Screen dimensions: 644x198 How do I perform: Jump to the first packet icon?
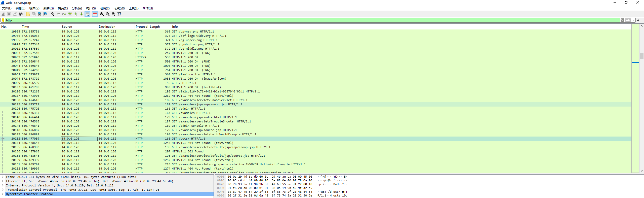pos(76,14)
